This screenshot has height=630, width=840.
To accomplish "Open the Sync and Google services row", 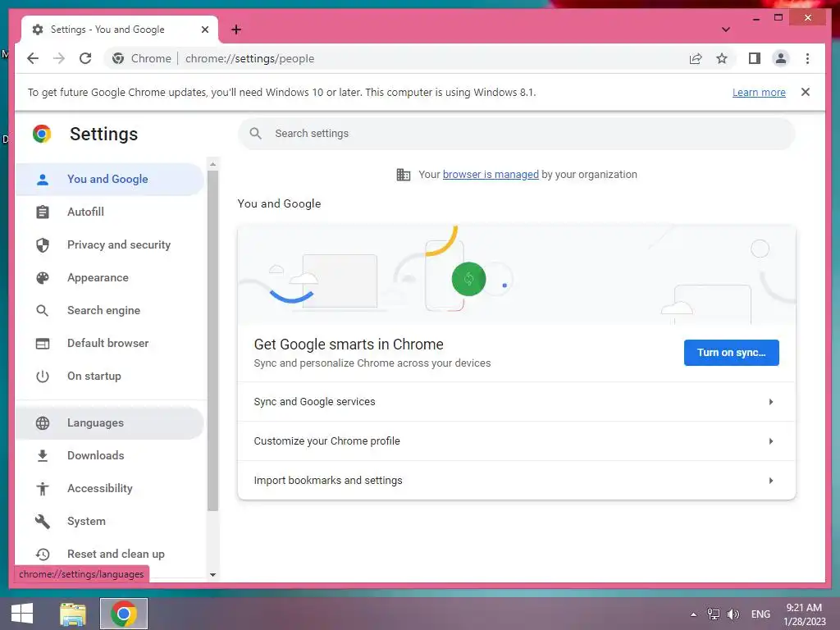I will coord(517,402).
